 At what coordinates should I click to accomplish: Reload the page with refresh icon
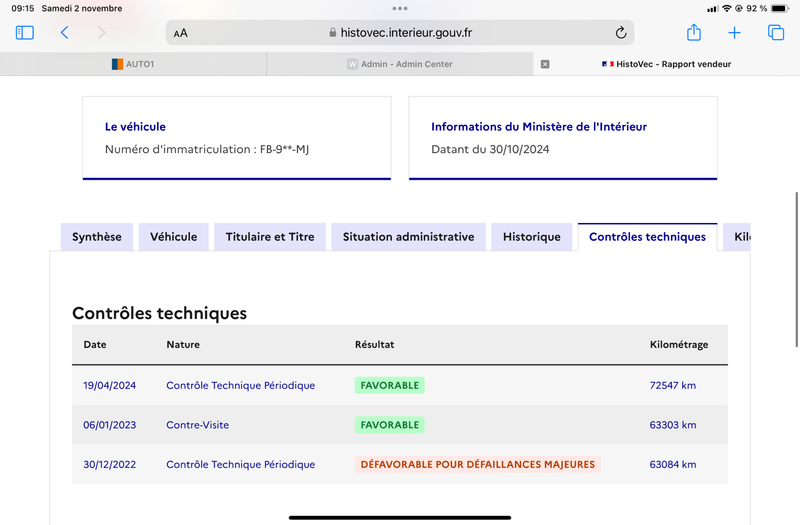coord(620,33)
